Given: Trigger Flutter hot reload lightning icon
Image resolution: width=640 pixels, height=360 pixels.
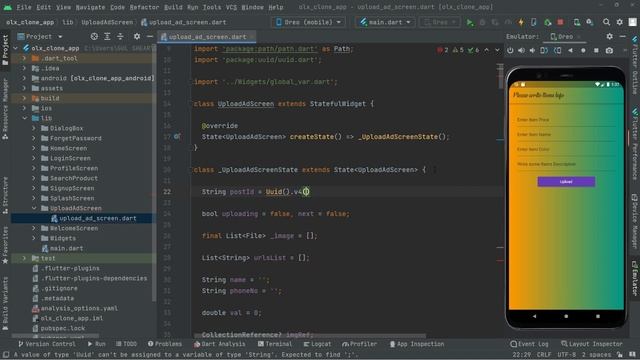Looking at the screenshot, I should point(521,22).
